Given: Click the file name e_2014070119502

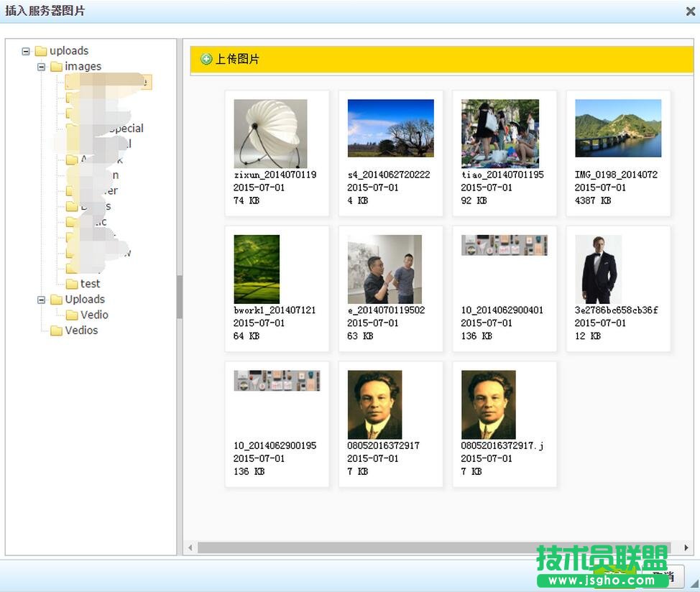Looking at the screenshot, I should click(x=386, y=310).
